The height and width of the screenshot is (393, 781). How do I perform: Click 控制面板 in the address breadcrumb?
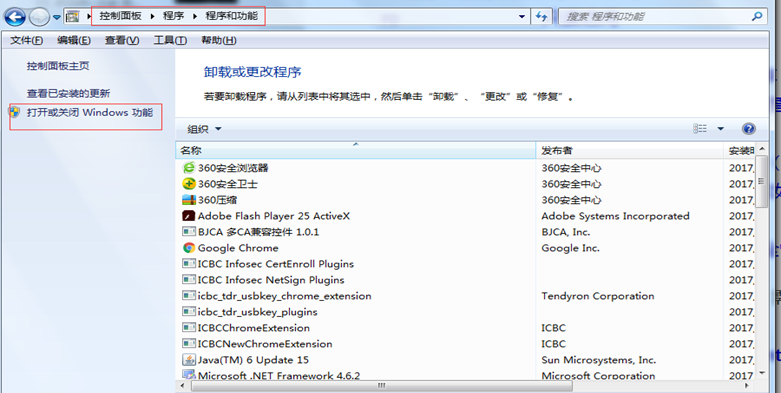click(120, 16)
